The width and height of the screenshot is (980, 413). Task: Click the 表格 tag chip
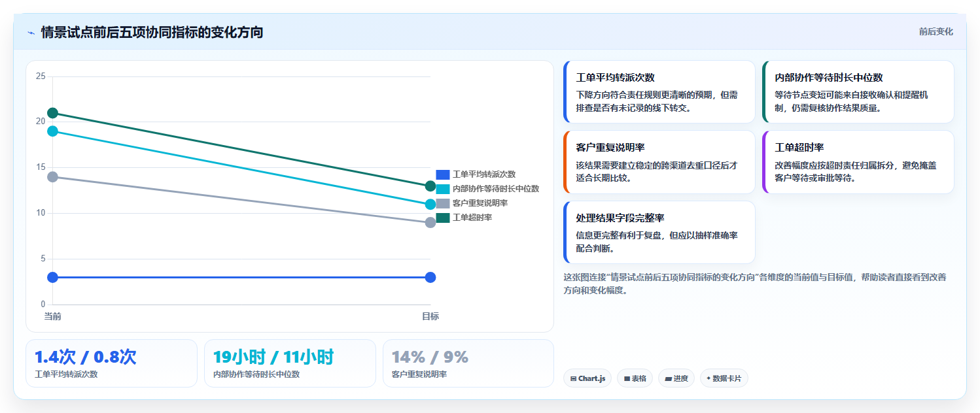click(635, 378)
